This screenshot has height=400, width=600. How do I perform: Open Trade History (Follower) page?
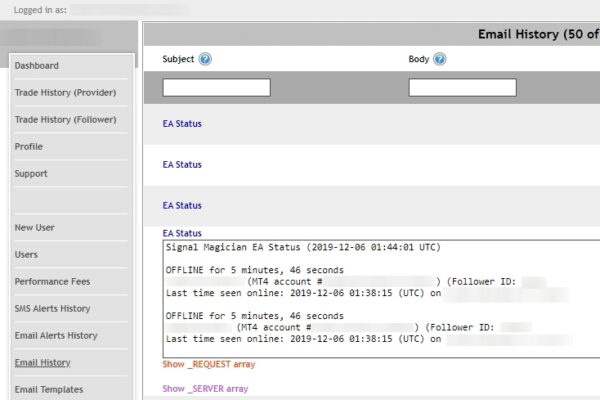(65, 120)
